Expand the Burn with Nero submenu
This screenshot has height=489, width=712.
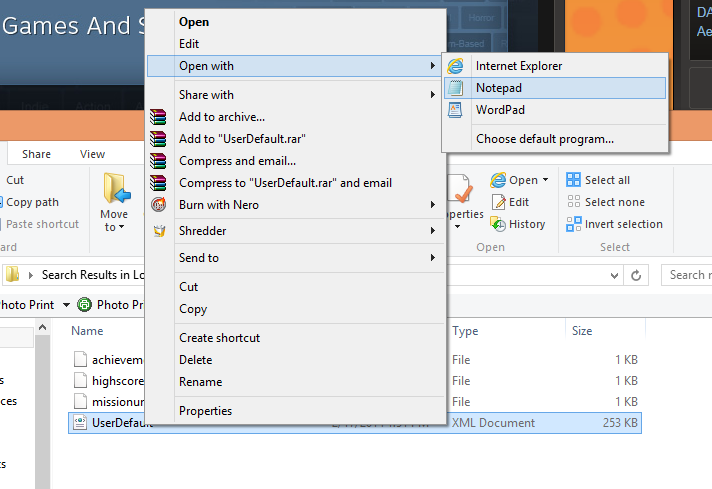295,205
